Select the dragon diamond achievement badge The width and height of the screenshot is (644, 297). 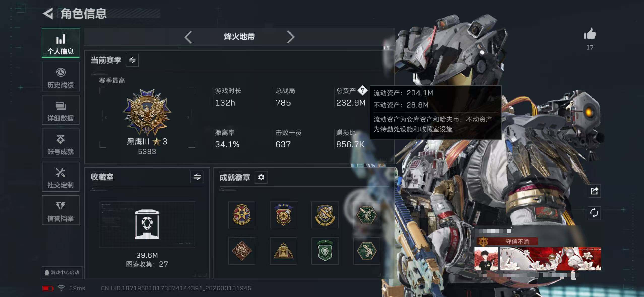tap(242, 251)
